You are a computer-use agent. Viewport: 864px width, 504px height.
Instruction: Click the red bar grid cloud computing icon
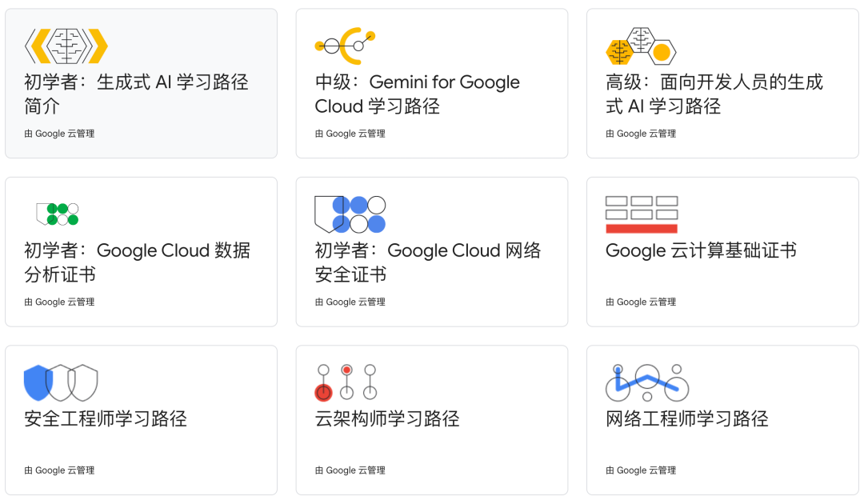642,214
